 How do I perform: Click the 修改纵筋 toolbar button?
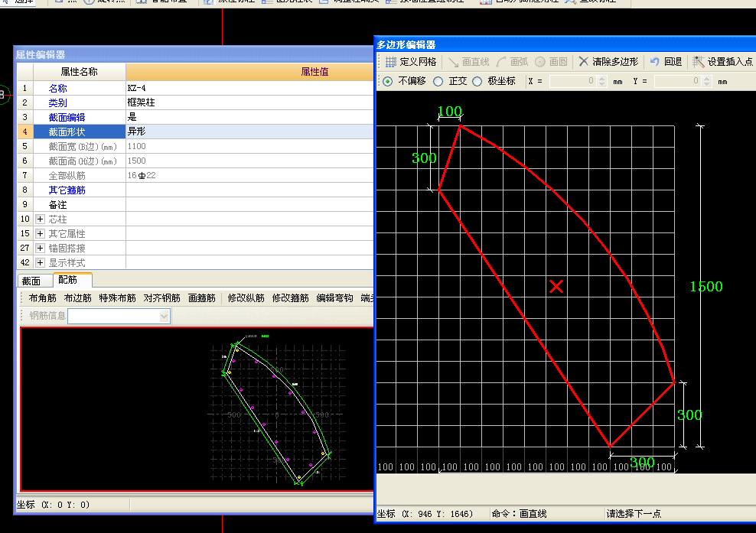pyautogui.click(x=246, y=298)
